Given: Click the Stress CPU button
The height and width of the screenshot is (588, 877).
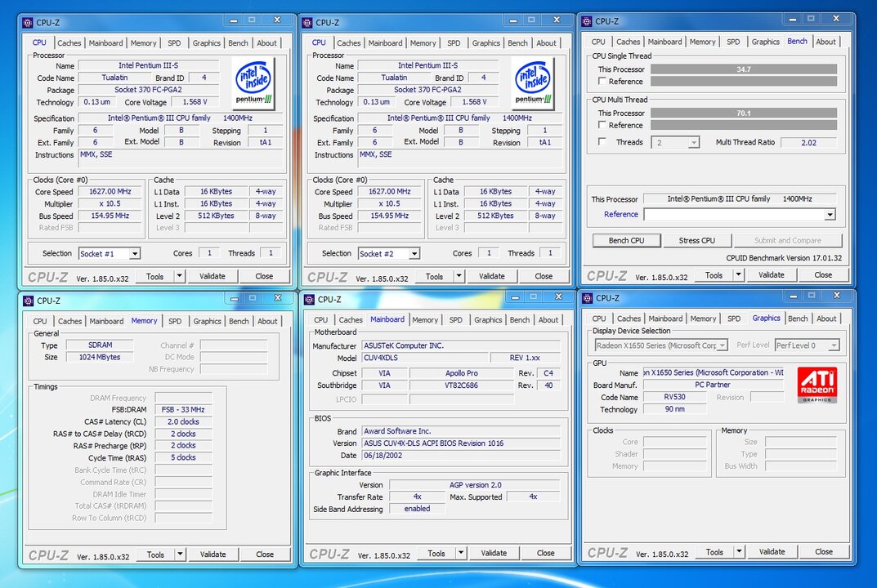Looking at the screenshot, I should tap(697, 240).
